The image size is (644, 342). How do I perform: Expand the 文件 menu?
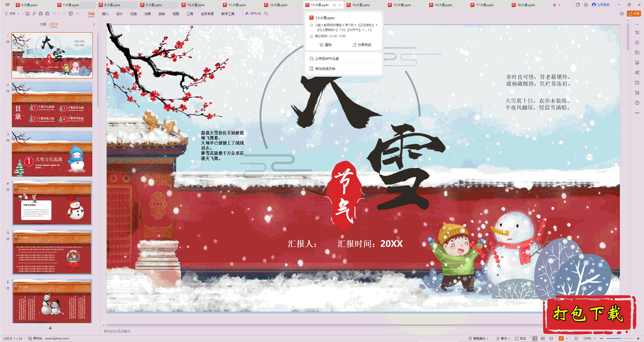[12, 14]
